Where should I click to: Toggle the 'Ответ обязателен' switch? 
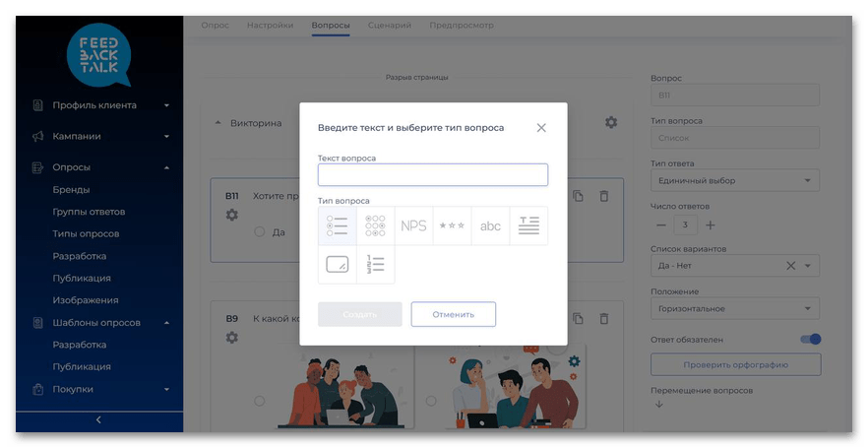coord(810,340)
